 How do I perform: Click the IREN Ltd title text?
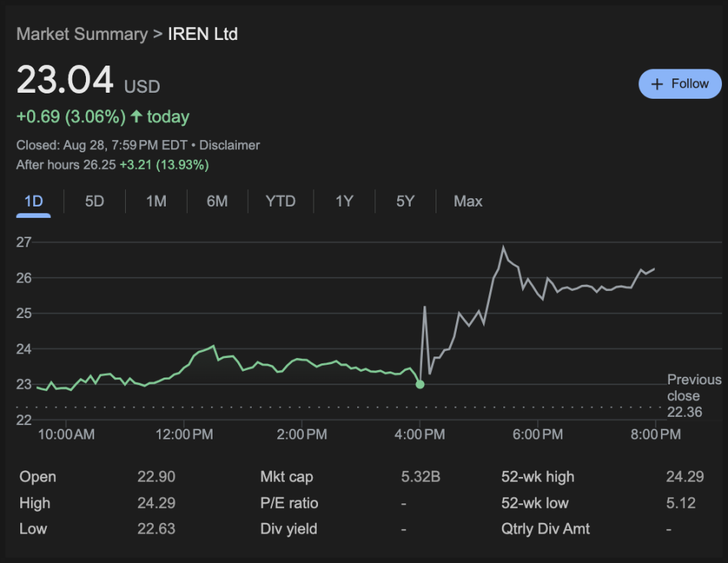coord(203,34)
